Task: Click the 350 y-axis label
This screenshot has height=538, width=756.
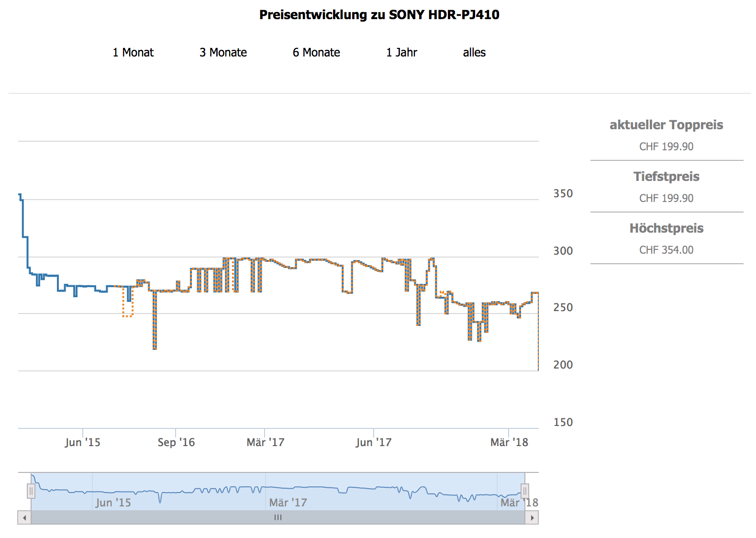Action: tap(563, 193)
